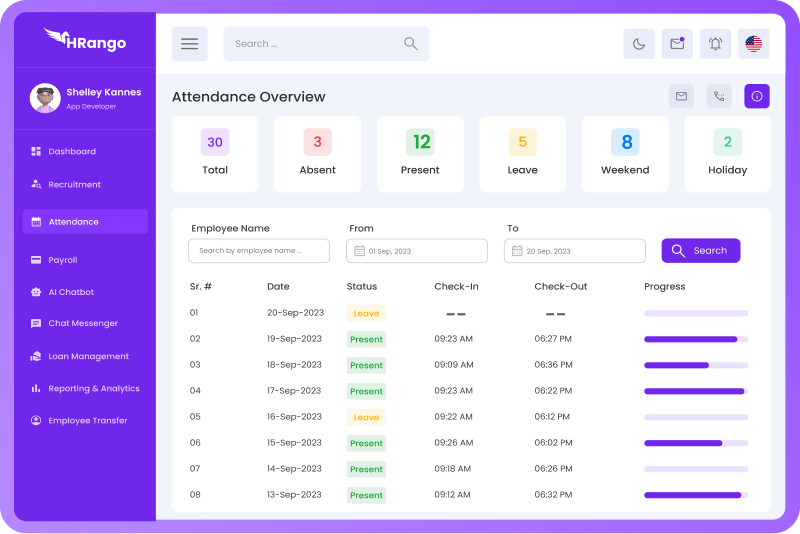Screen dimensions: 800x534
Task: Select Loan Management in sidebar
Action: coord(88,356)
